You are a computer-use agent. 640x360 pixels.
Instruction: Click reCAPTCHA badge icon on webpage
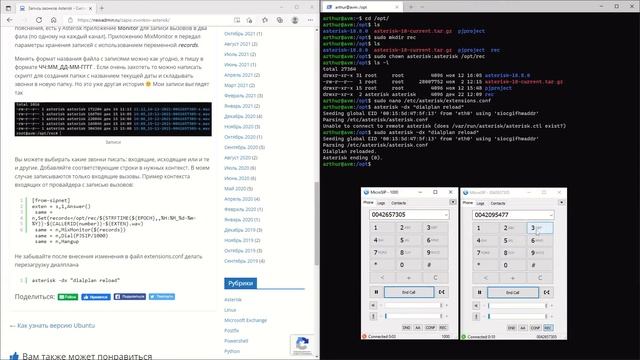(302, 344)
